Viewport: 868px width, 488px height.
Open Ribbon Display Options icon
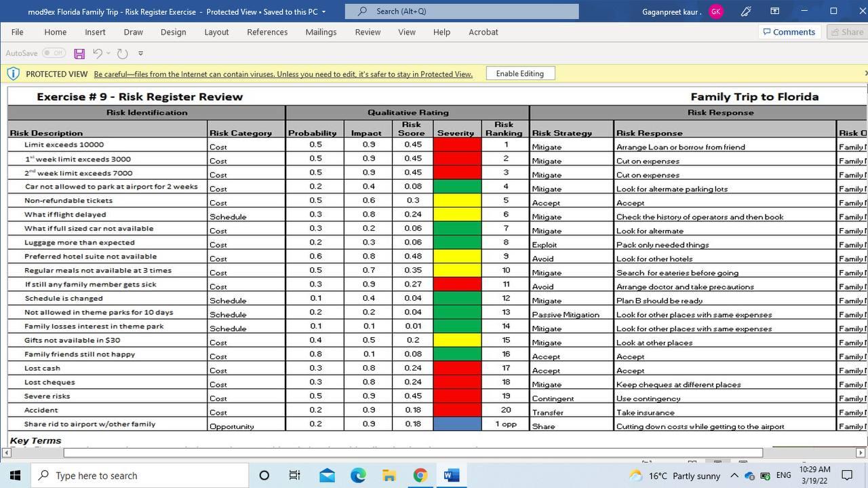pos(774,12)
